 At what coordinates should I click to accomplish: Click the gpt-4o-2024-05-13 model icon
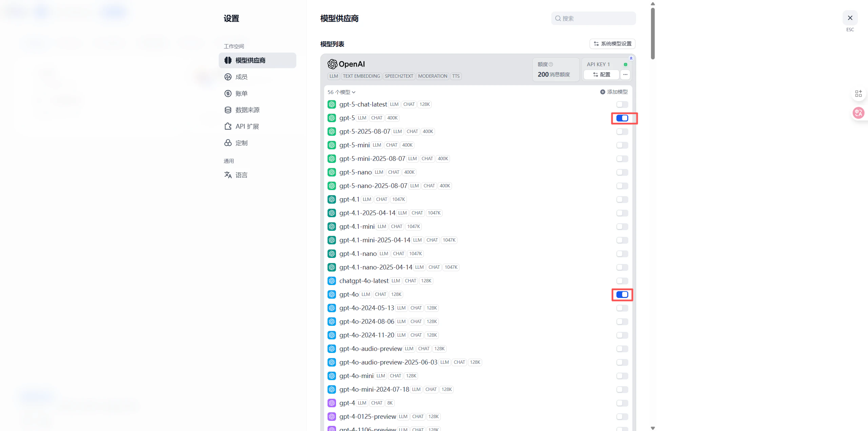pyautogui.click(x=332, y=308)
